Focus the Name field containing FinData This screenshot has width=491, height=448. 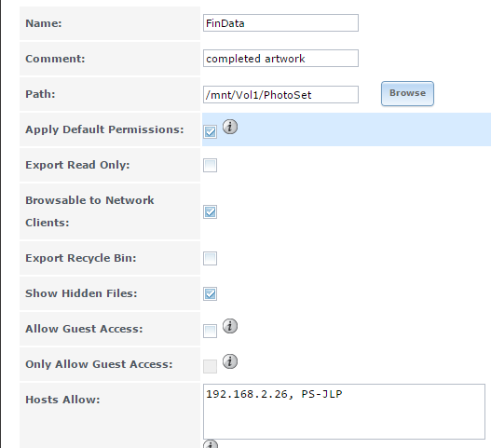click(280, 23)
